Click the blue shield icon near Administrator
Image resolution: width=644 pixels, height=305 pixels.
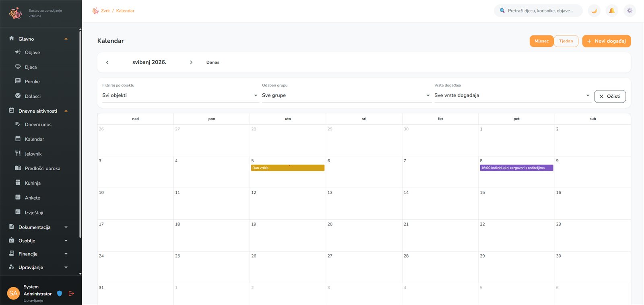point(60,294)
